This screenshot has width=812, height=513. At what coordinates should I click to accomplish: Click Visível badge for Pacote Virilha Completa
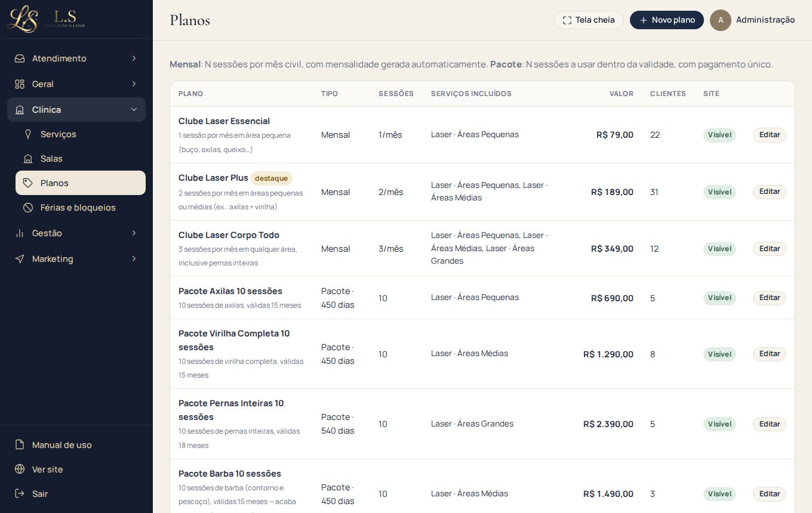point(719,354)
